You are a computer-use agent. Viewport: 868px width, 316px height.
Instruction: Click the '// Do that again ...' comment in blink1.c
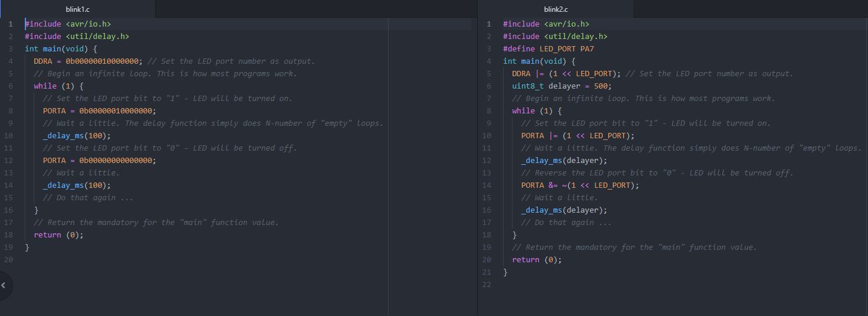pos(88,198)
